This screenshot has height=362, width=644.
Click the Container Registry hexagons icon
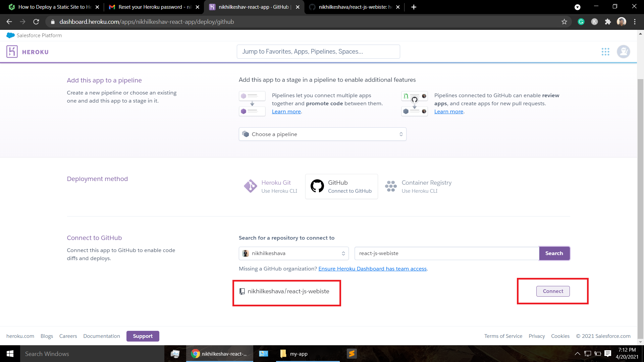coord(391,186)
